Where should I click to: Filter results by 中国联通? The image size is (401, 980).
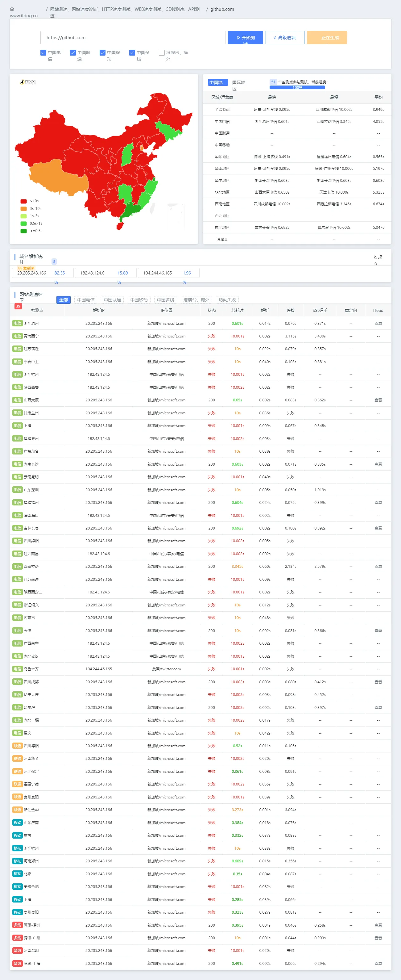(113, 300)
